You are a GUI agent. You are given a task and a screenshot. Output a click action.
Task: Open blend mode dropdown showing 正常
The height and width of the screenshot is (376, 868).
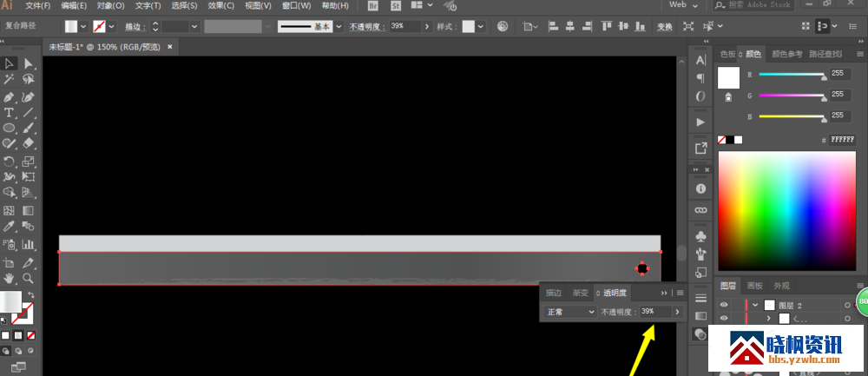[569, 311]
